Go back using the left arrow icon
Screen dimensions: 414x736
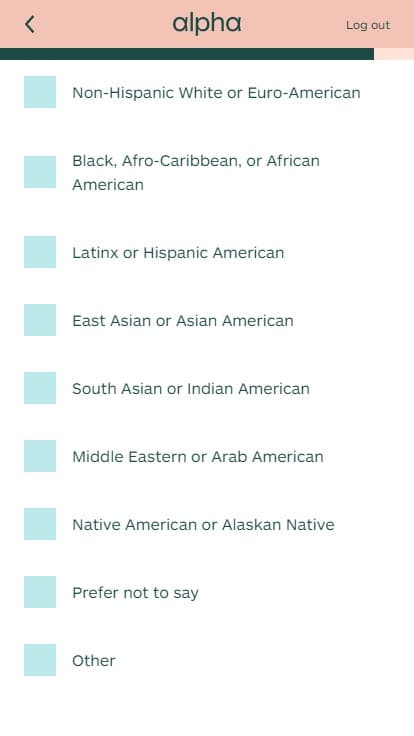[30, 24]
